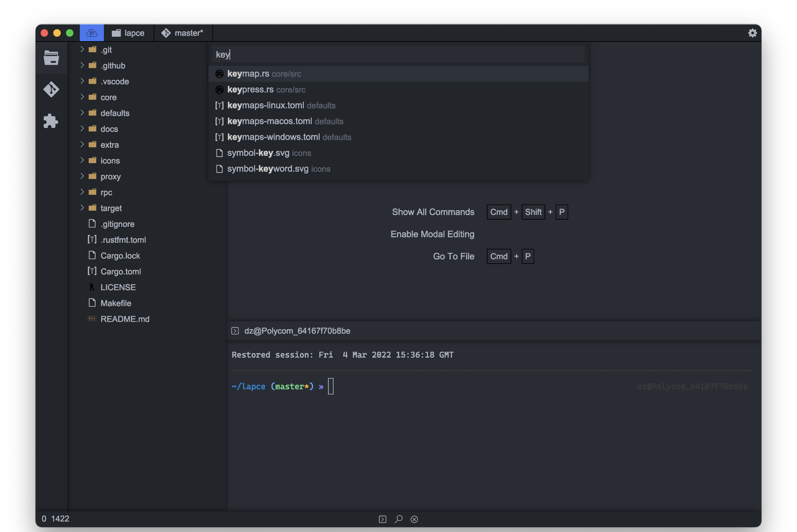Click error count 0 in status bar

44,519
